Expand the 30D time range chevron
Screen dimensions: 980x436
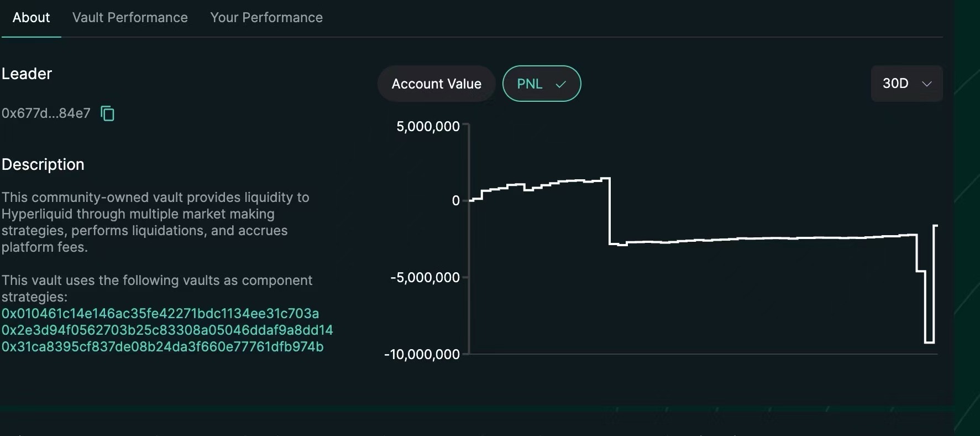[x=927, y=84]
